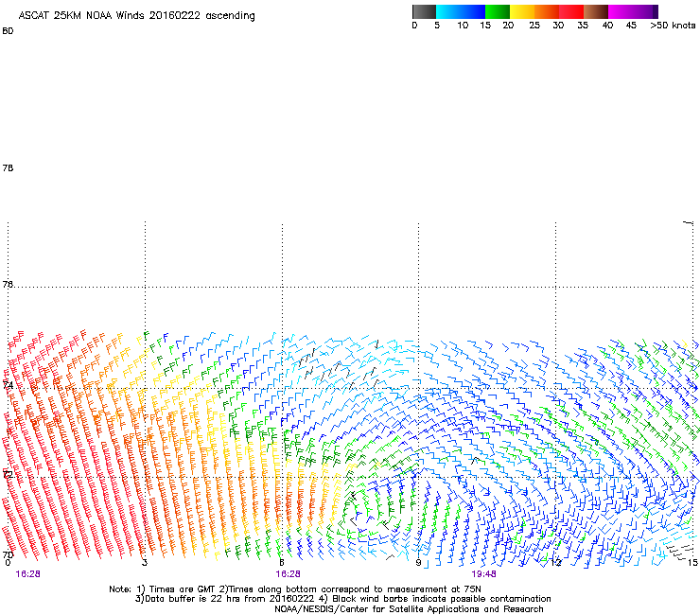Click the latitude axis label "78"
The image size is (700, 615).
pos(8,167)
